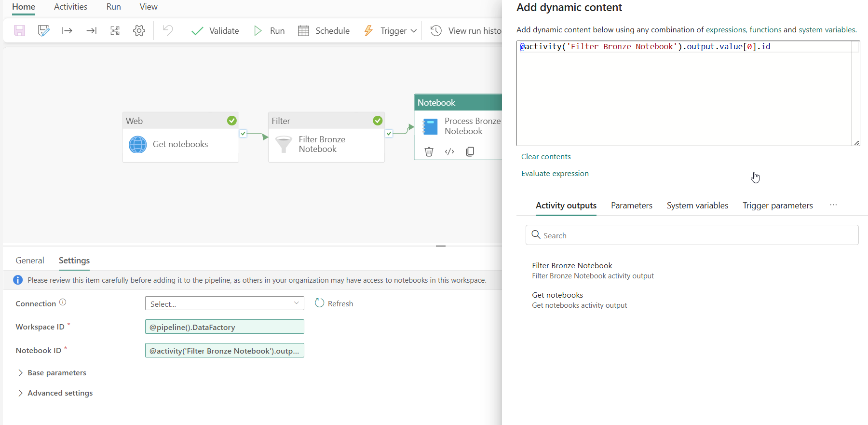The height and width of the screenshot is (425, 868).
Task: Click the success connector checkbox on Filter activity
Action: tap(389, 134)
